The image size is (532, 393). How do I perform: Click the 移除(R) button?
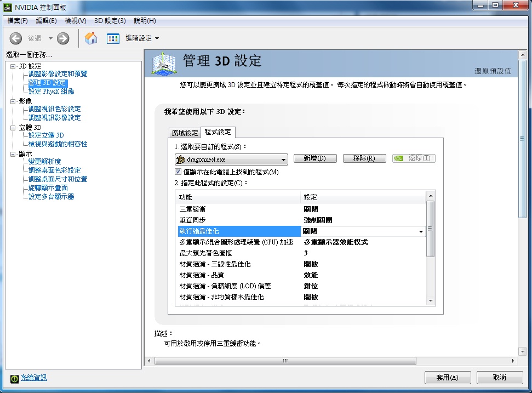(364, 158)
